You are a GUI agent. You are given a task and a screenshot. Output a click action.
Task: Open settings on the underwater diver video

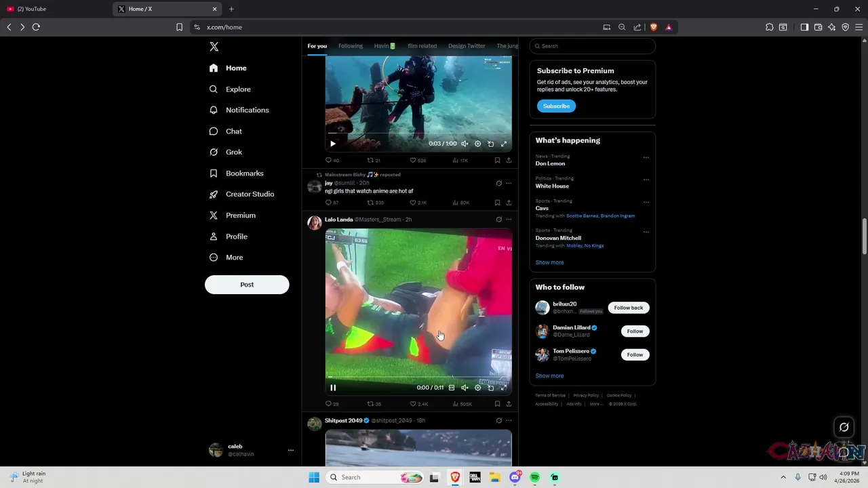tap(477, 144)
